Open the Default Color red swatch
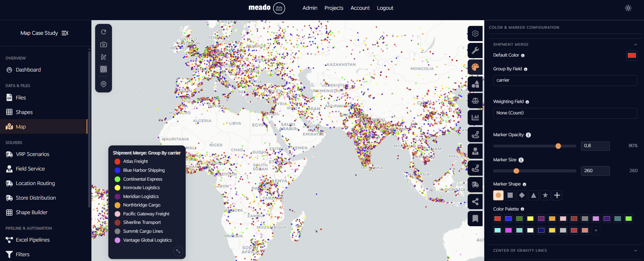644x261 pixels. (631, 55)
